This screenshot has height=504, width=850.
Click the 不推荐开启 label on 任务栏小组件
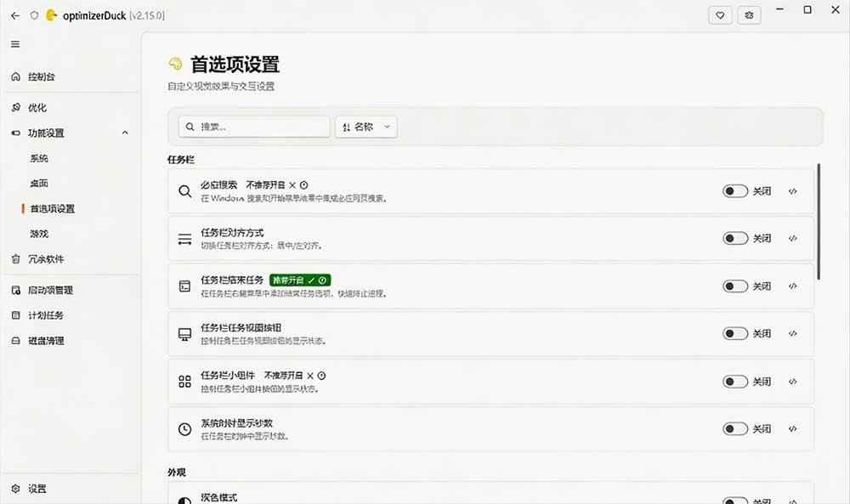(x=283, y=376)
